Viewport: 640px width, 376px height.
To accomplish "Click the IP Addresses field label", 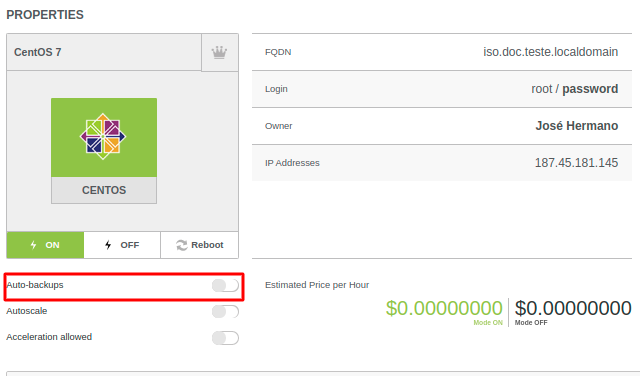I will (x=292, y=163).
